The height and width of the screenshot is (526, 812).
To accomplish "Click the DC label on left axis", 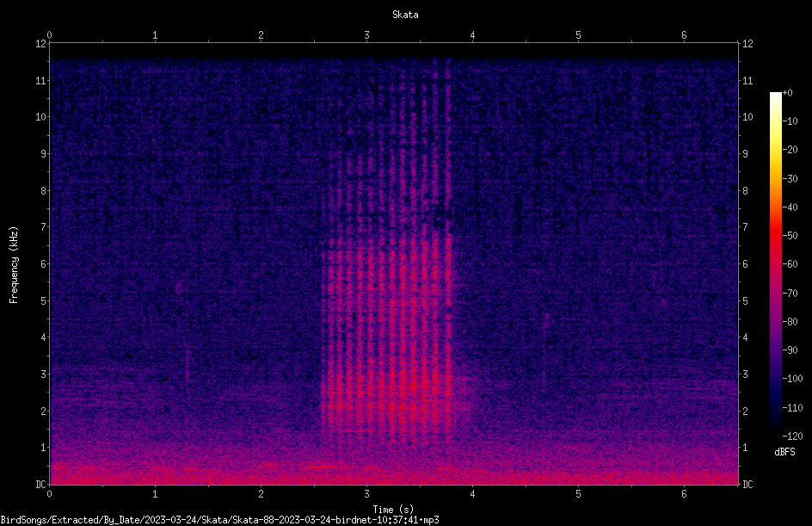I will pyautogui.click(x=40, y=484).
